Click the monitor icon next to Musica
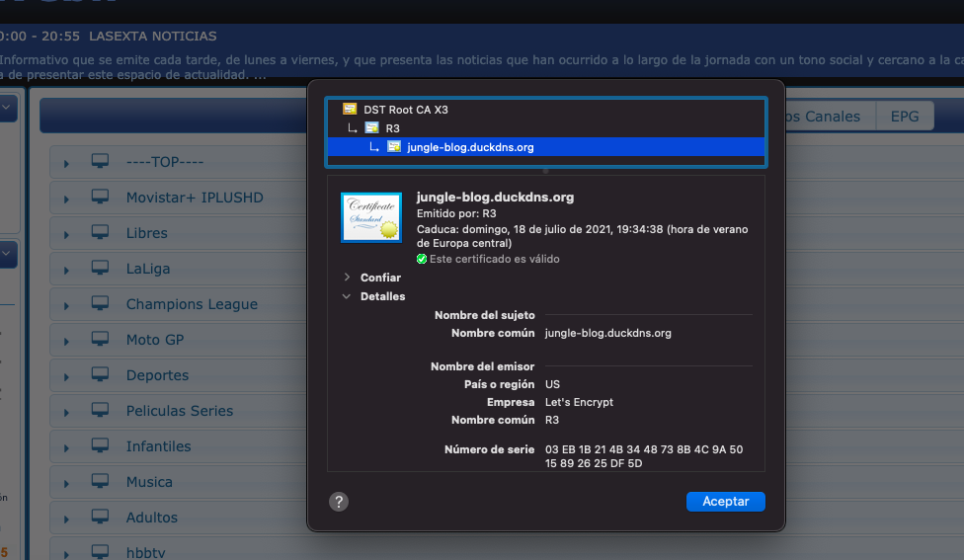Screen dimensions: 964x560 (100, 481)
